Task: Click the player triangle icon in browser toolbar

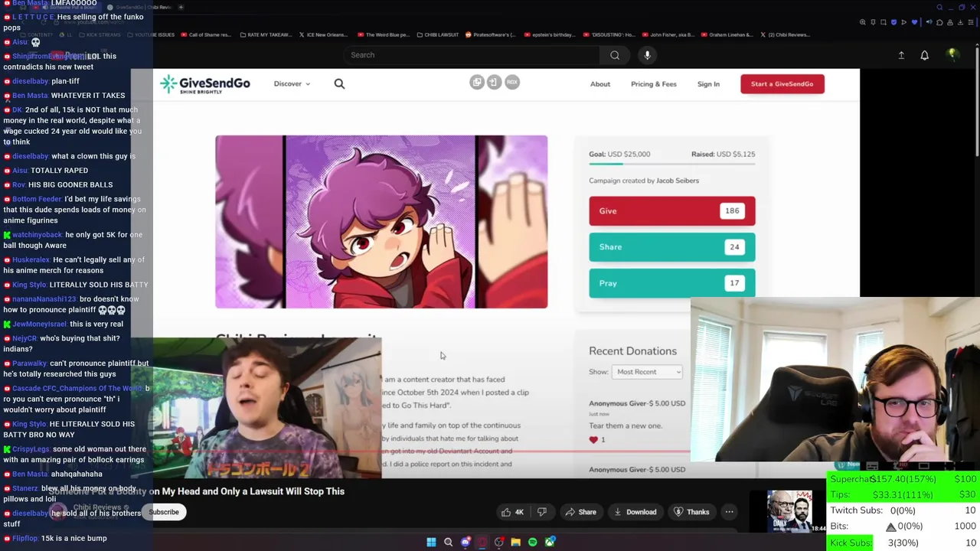Action: pos(904,22)
